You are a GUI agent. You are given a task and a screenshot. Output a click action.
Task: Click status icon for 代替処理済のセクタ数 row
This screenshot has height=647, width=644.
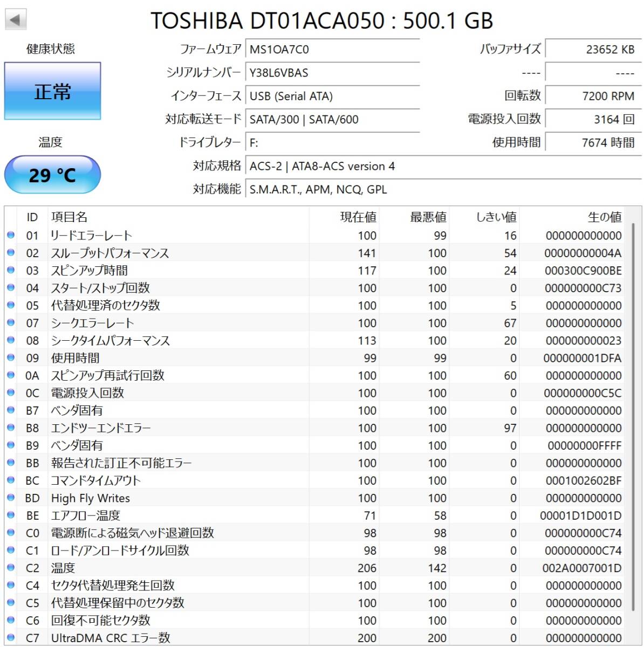click(x=10, y=305)
